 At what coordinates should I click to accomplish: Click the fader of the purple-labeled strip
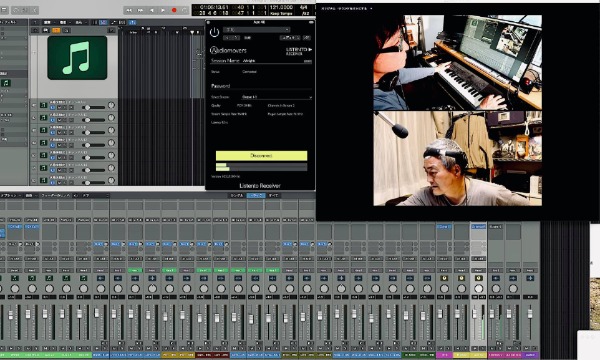[x=530, y=314]
